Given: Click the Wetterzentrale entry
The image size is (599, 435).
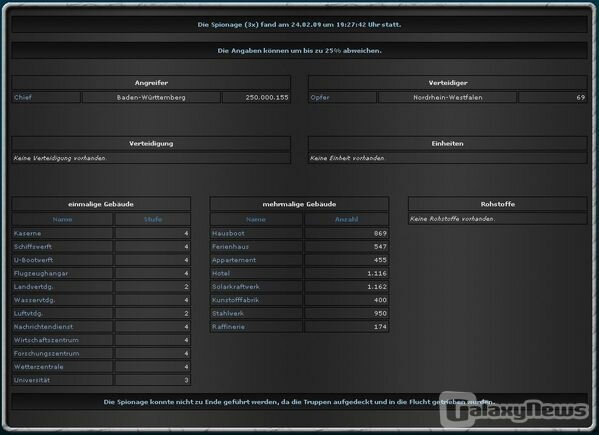Looking at the screenshot, I should click(x=39, y=367).
